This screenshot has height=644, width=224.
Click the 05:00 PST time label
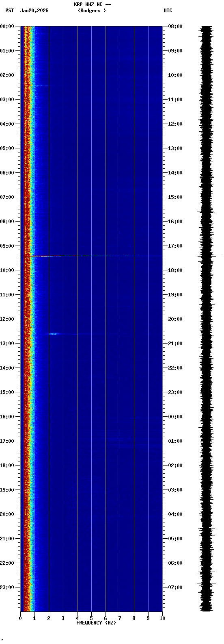[x=7, y=148]
